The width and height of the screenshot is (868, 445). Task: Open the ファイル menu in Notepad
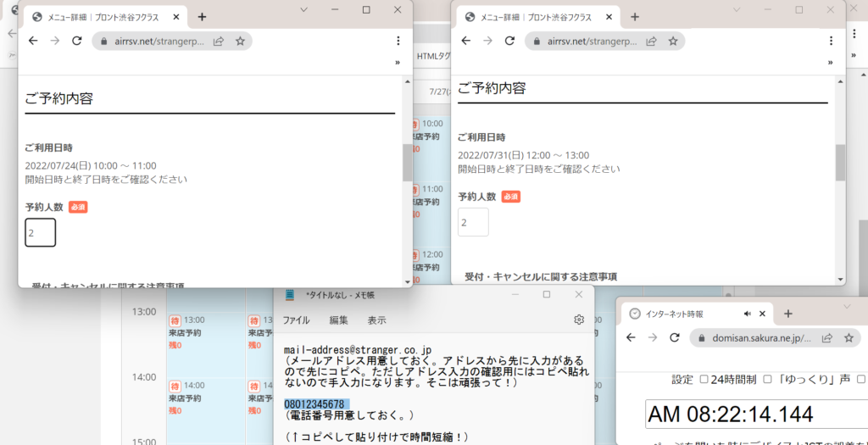pos(296,320)
